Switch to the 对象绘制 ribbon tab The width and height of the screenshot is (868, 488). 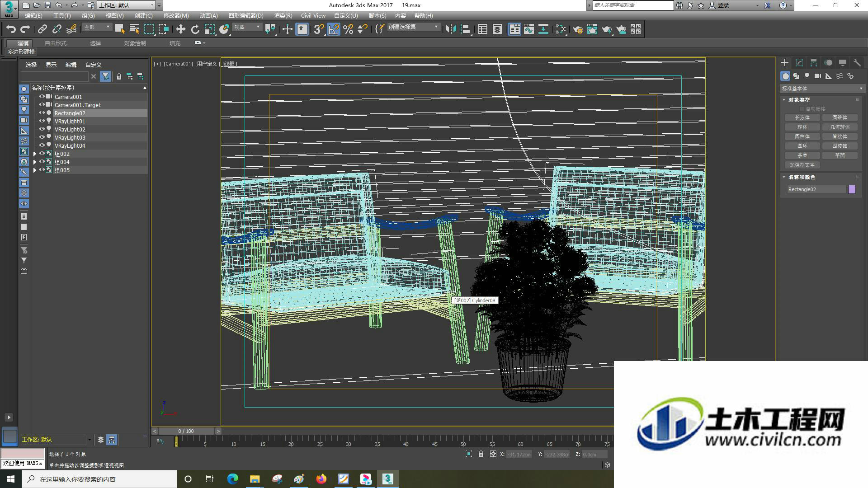tap(135, 43)
